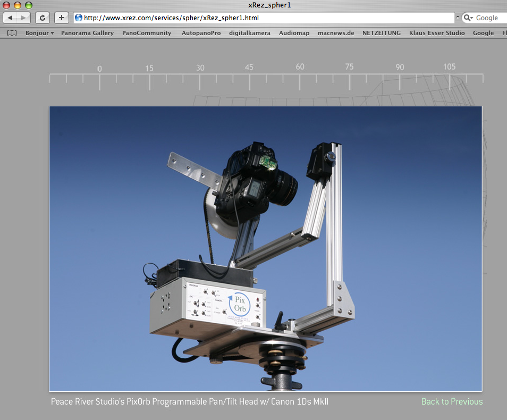The width and height of the screenshot is (507, 420).
Task: Click the URL address field
Action: point(266,18)
